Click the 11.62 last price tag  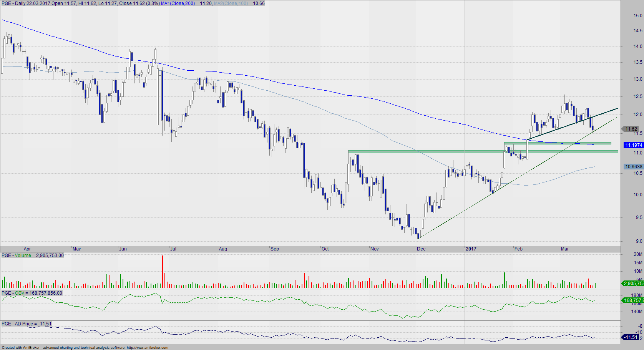pos(631,129)
